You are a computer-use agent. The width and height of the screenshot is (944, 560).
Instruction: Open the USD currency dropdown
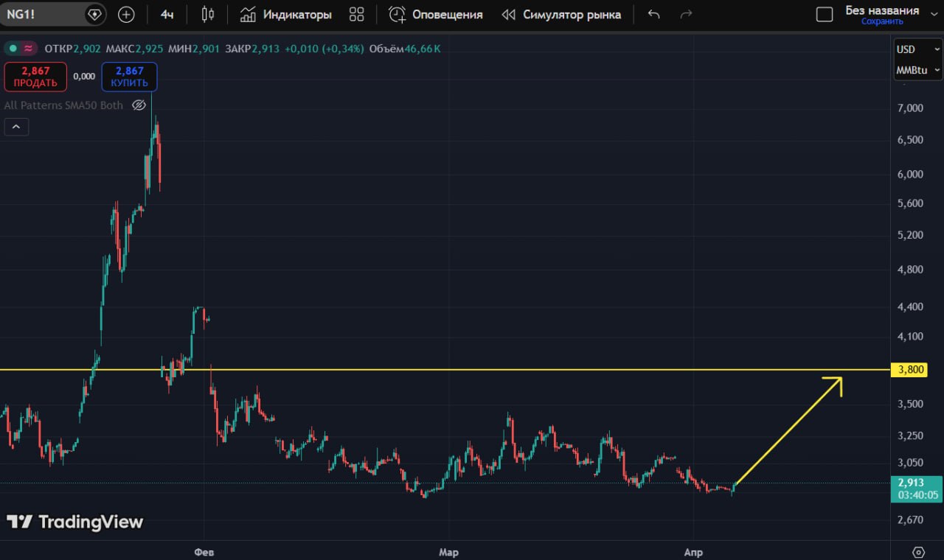point(917,49)
